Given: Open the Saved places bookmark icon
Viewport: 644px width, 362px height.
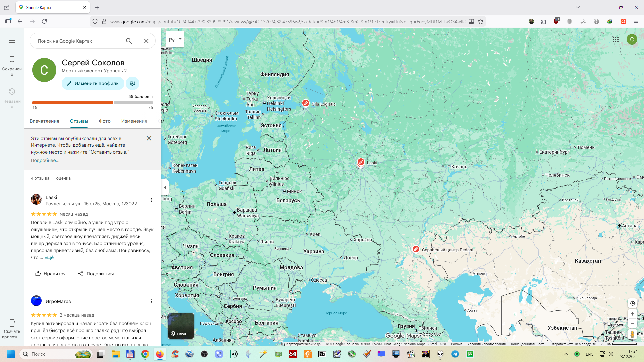Looking at the screenshot, I should [12, 60].
